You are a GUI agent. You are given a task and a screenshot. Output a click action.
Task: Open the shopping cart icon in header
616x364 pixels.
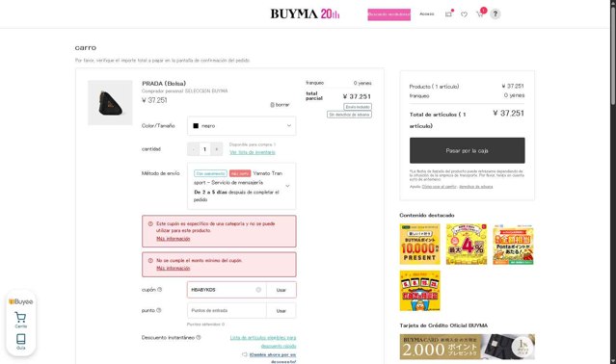click(x=480, y=13)
